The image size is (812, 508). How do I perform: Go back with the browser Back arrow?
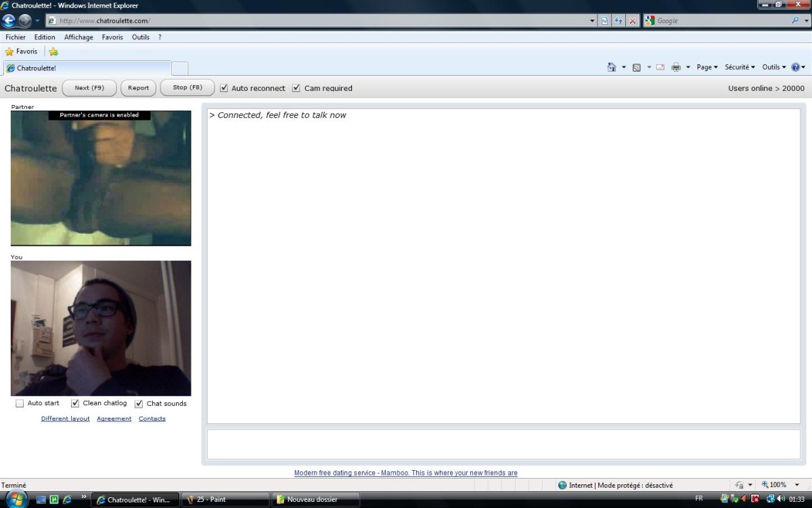click(x=9, y=20)
